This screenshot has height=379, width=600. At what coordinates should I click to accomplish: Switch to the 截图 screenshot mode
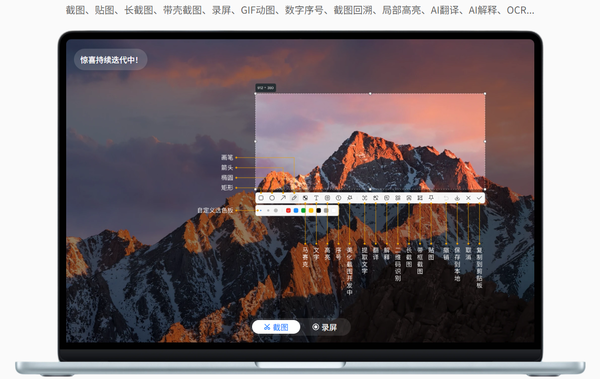[276, 327]
